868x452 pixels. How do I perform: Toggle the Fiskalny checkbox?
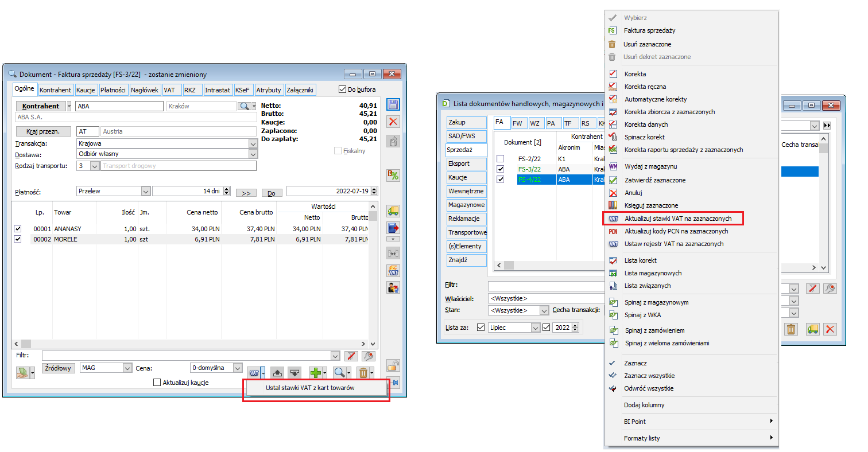338,151
